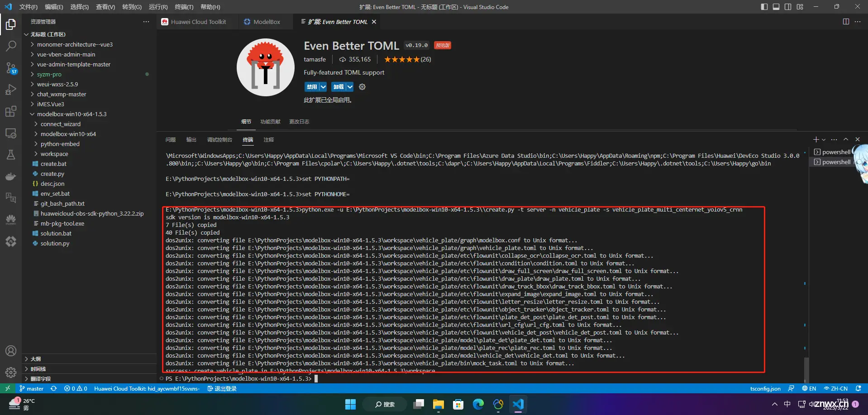Open the Testing flask view icon
Image resolution: width=868 pixels, height=415 pixels.
(11, 155)
